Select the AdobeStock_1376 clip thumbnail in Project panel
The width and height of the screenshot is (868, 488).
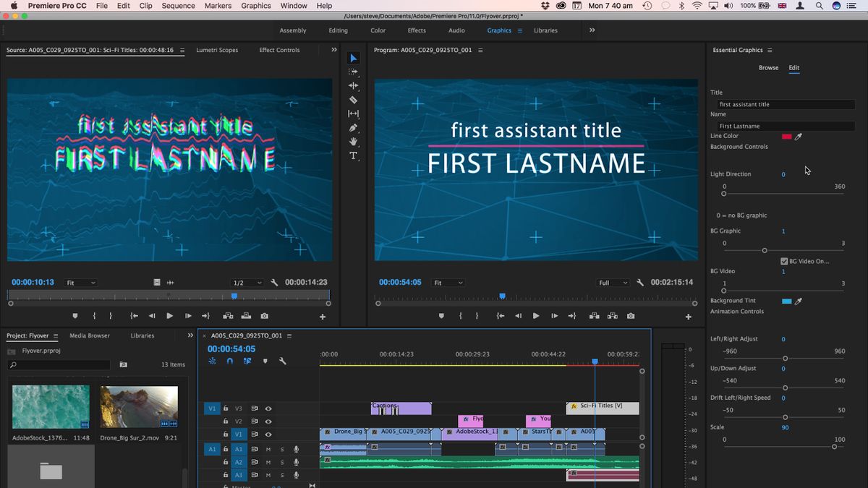click(51, 405)
